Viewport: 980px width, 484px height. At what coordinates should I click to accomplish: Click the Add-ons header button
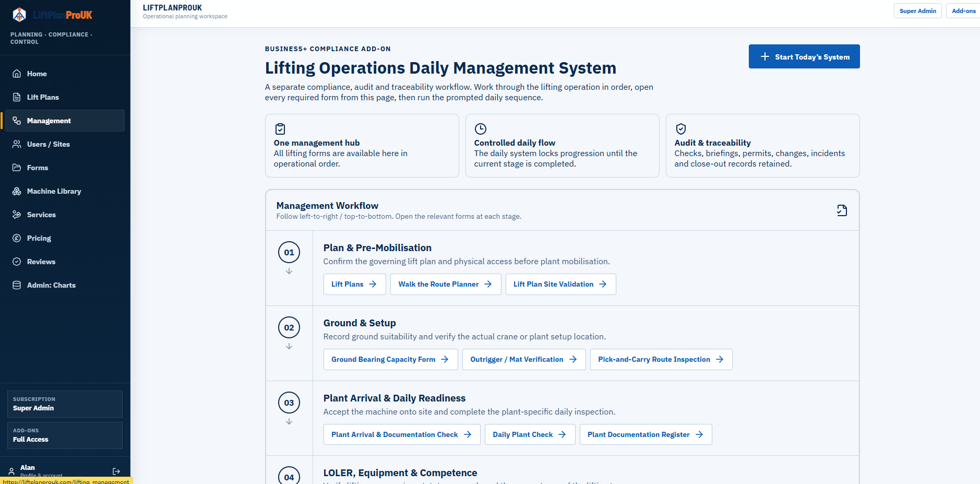click(963, 11)
